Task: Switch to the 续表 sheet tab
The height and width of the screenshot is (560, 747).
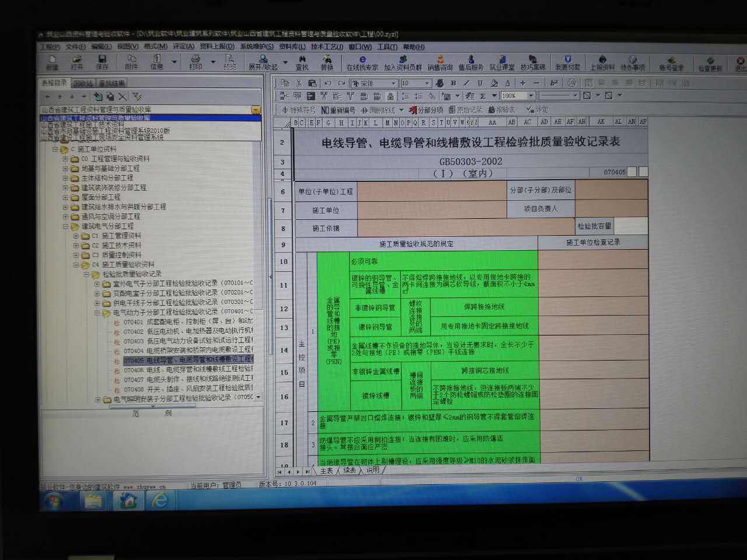Action: tap(349, 470)
